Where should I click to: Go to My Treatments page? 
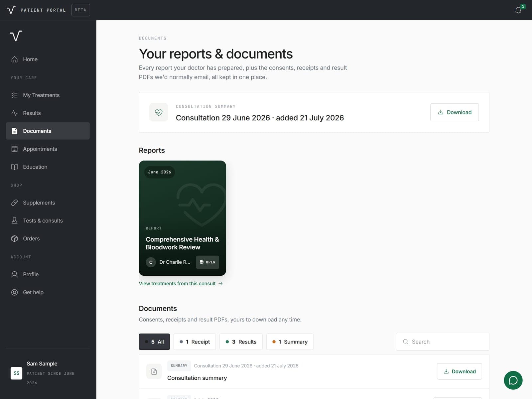click(48, 95)
